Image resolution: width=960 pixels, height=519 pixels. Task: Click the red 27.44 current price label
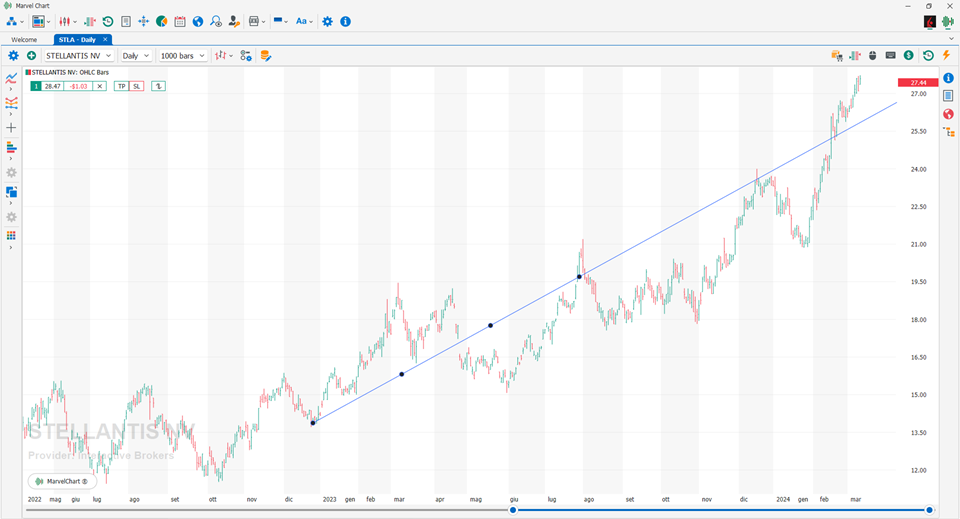[x=918, y=83]
